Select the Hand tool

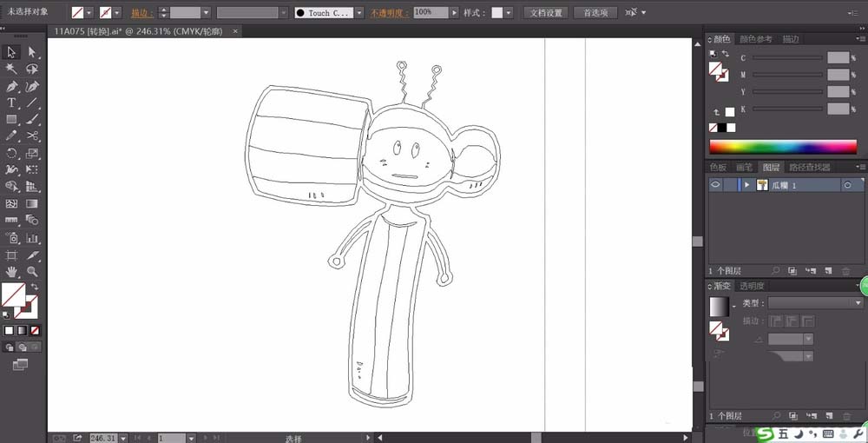[11, 272]
